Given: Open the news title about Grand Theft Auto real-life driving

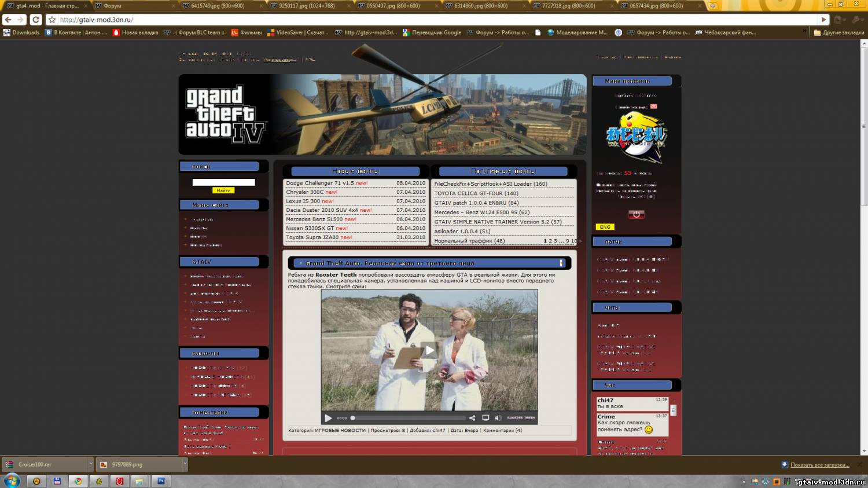Looking at the screenshot, I should pyautogui.click(x=390, y=263).
